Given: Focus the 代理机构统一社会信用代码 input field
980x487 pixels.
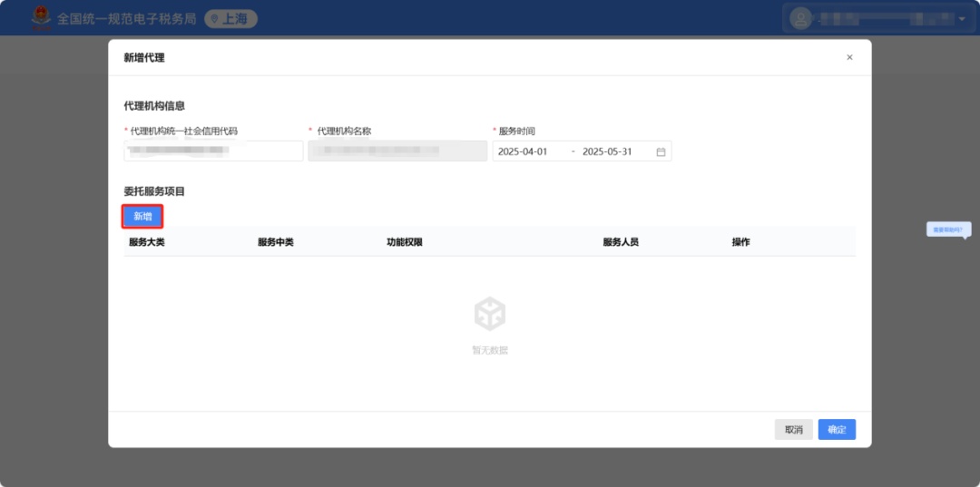Looking at the screenshot, I should click(214, 151).
